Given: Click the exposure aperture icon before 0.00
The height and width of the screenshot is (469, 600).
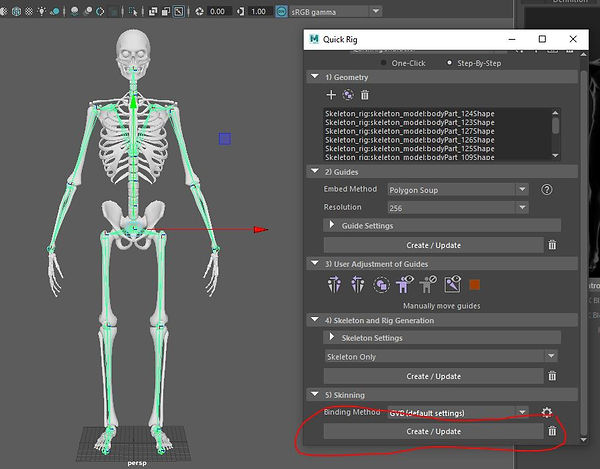Looking at the screenshot, I should 199,11.
